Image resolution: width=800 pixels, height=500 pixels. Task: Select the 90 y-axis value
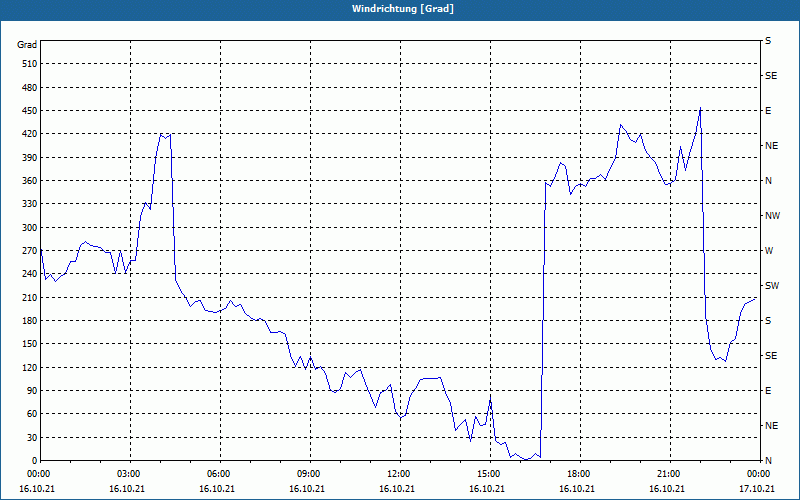click(32, 391)
